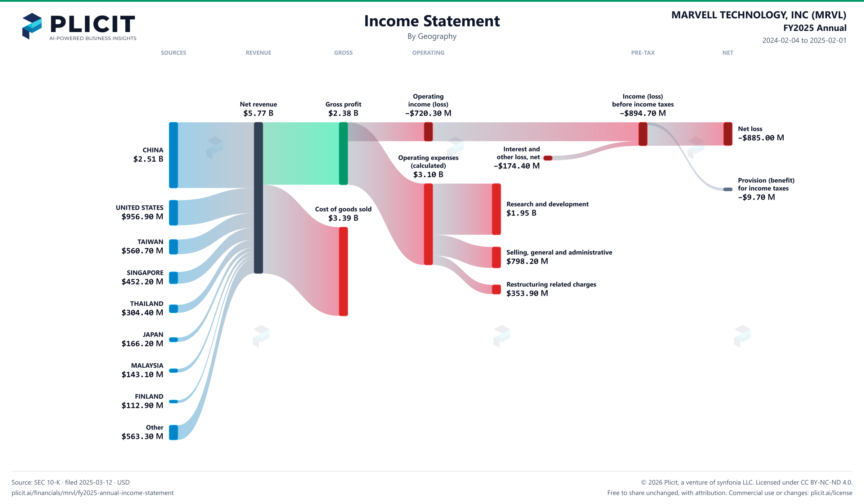Select the green Gross profit node

343,154
